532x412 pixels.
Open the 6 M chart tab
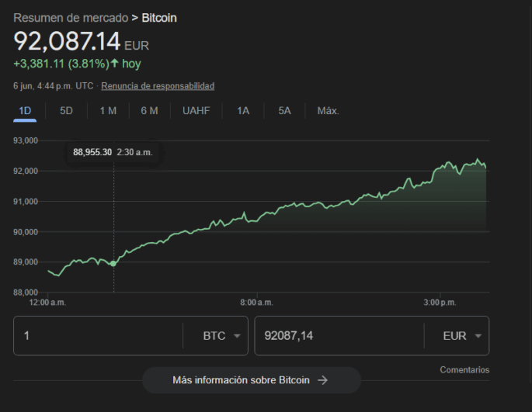point(149,111)
